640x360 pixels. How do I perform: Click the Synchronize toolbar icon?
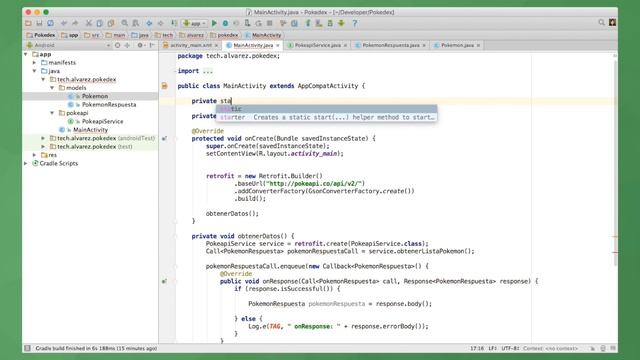pyautogui.click(x=50, y=23)
